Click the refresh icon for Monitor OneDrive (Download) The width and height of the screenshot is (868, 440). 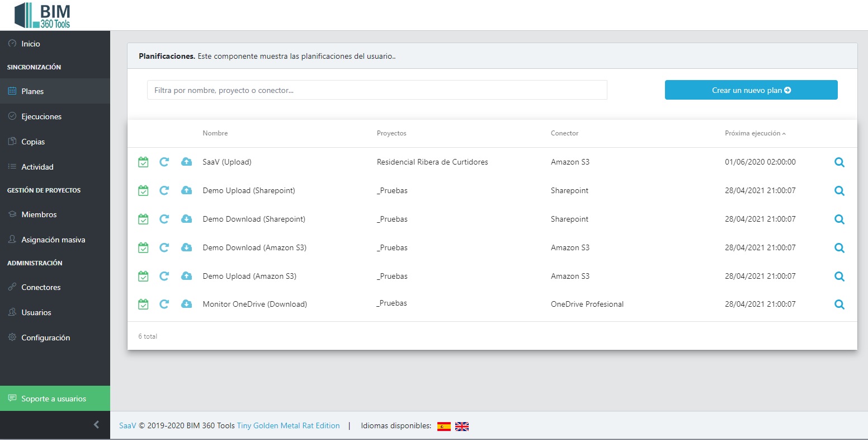coord(164,304)
